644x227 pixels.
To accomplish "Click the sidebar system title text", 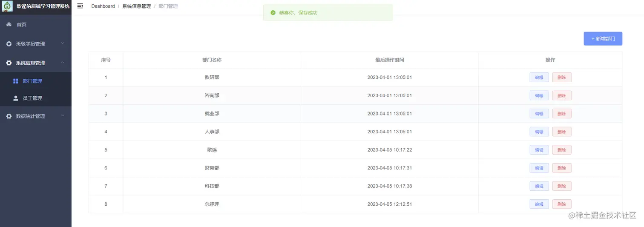I will pyautogui.click(x=43, y=6).
